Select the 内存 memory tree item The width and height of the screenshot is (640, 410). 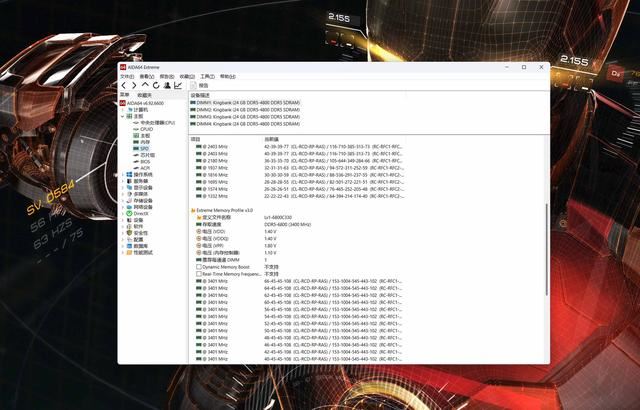[x=142, y=142]
